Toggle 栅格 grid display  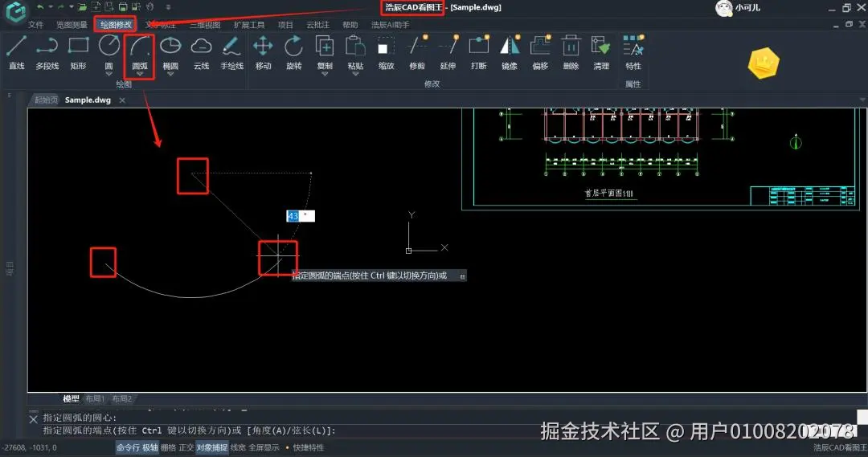[x=168, y=447]
